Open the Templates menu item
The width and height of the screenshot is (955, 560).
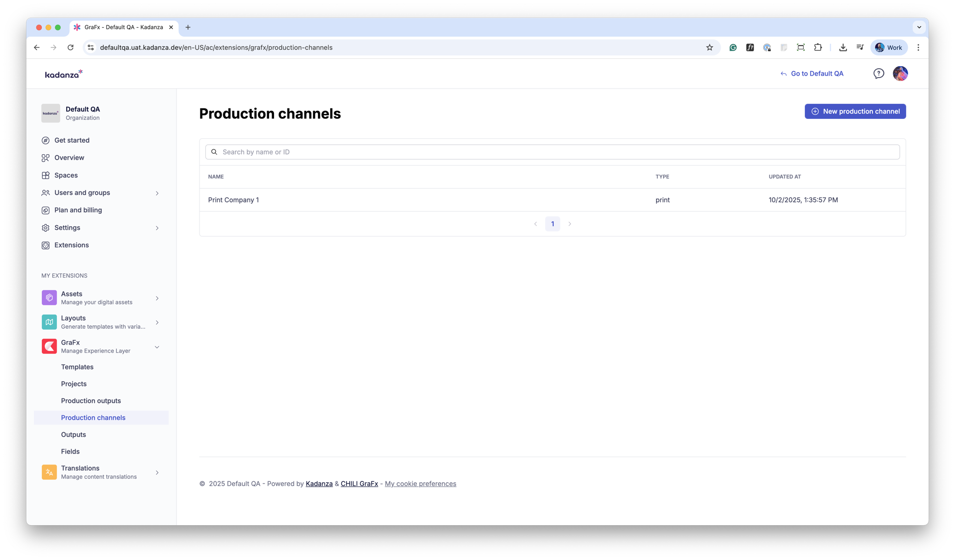pyautogui.click(x=77, y=367)
